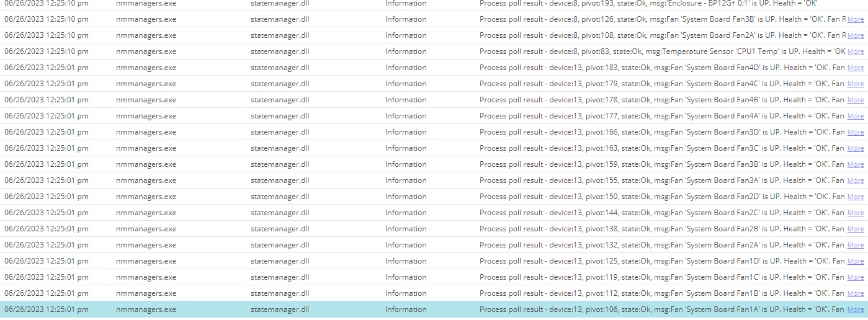
Task: Click the Fan1C poll result message
Action: (663, 277)
